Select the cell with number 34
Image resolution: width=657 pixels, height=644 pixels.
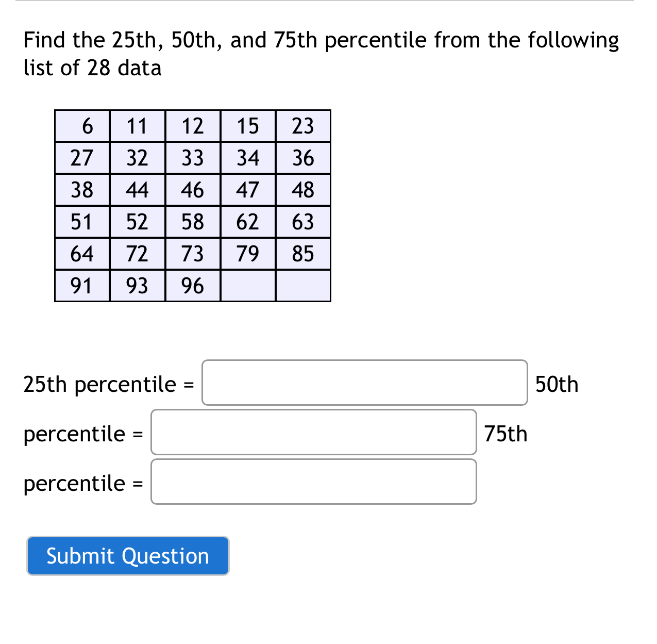tap(248, 158)
